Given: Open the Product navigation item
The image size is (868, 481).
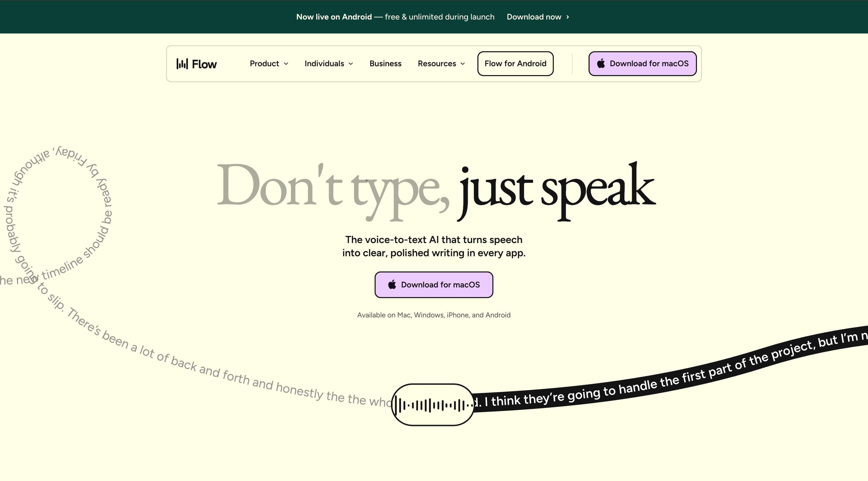Looking at the screenshot, I should (264, 63).
